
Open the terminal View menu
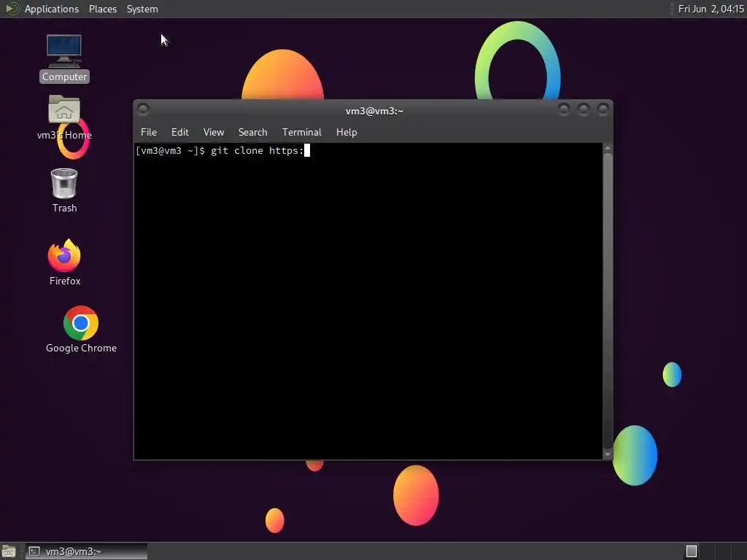click(214, 132)
